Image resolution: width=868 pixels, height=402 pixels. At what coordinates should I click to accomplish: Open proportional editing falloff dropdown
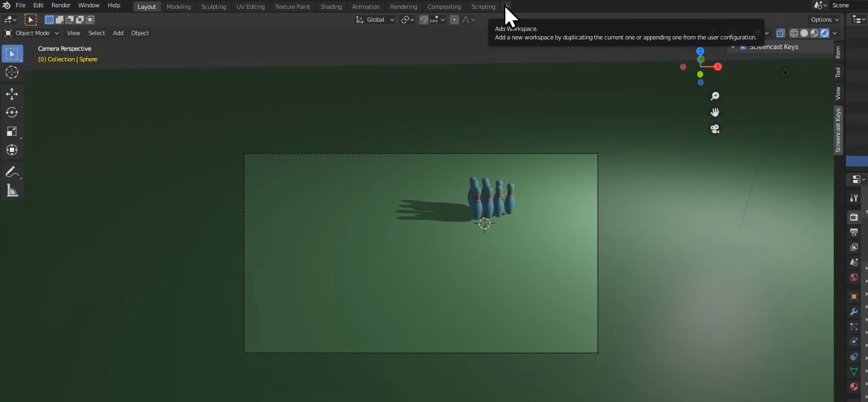point(468,20)
